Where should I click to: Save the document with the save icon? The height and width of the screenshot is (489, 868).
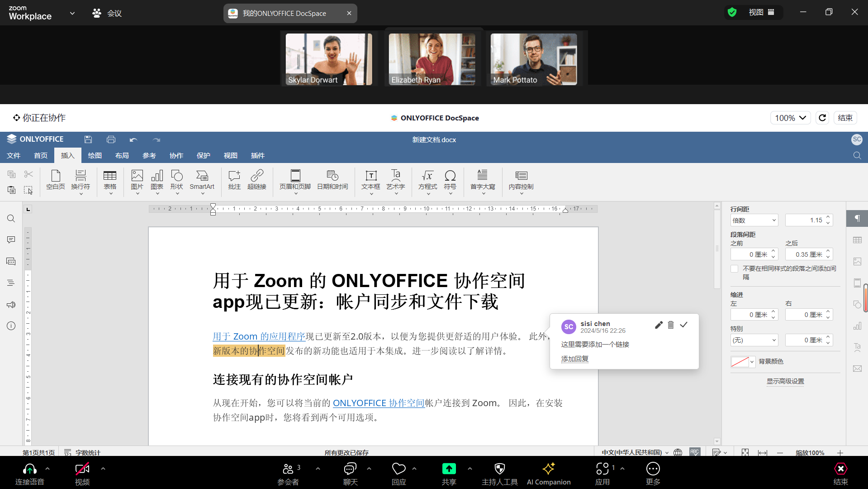point(88,139)
